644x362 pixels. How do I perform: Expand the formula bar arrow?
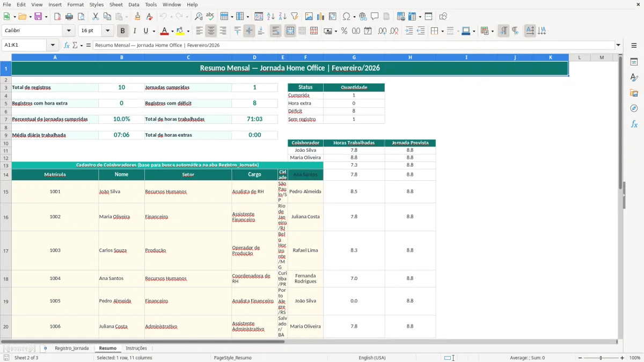tap(618, 45)
